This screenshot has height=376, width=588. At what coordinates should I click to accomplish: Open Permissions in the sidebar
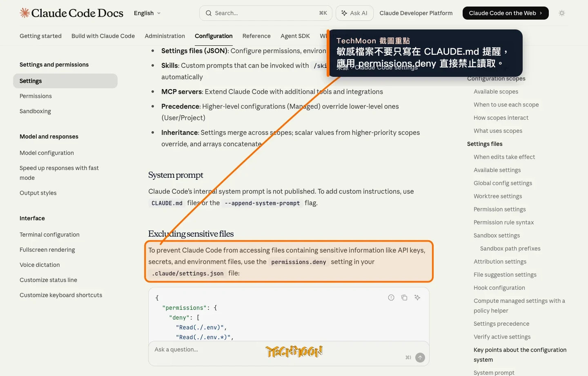pos(36,96)
